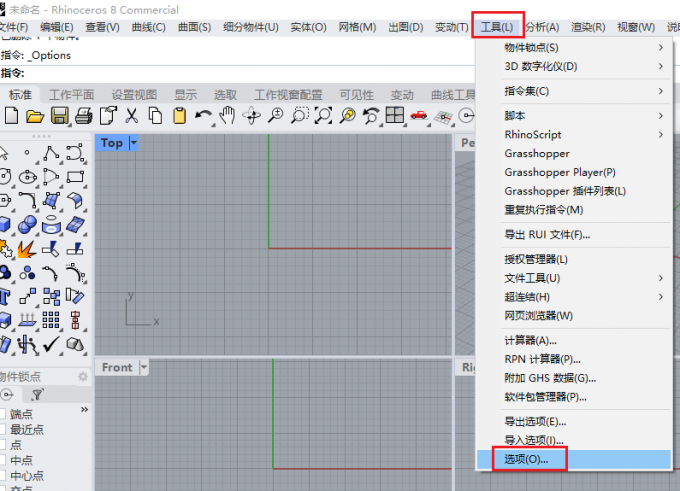The image size is (680, 491).
Task: Click the four viewports layout icon
Action: click(x=395, y=115)
